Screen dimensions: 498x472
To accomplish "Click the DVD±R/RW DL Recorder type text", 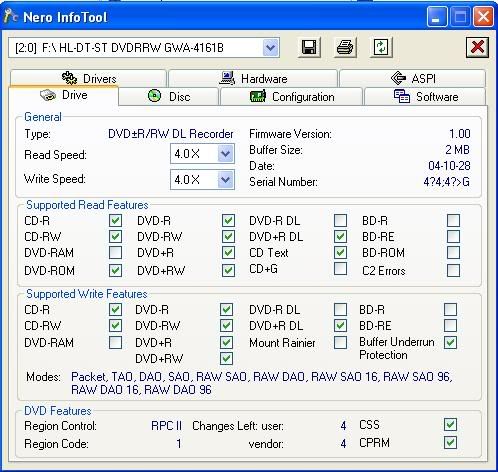I will pyautogui.click(x=171, y=134).
